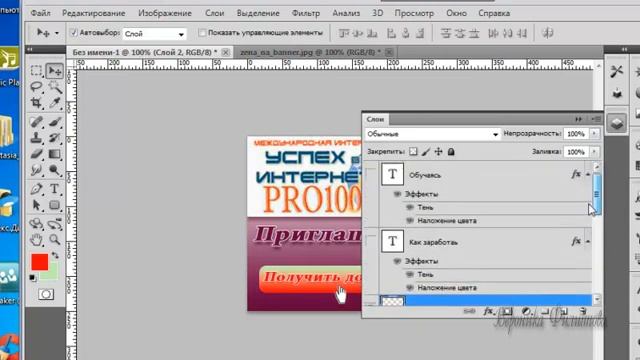Screen dimensions: 640x360
Task: Select the Brush tool
Action: tap(54, 122)
